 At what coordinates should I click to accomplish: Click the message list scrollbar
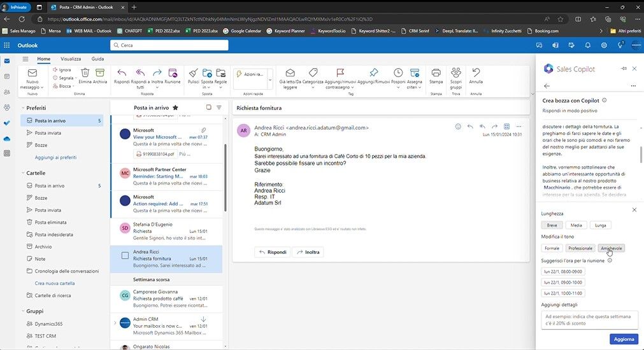[x=225, y=178]
